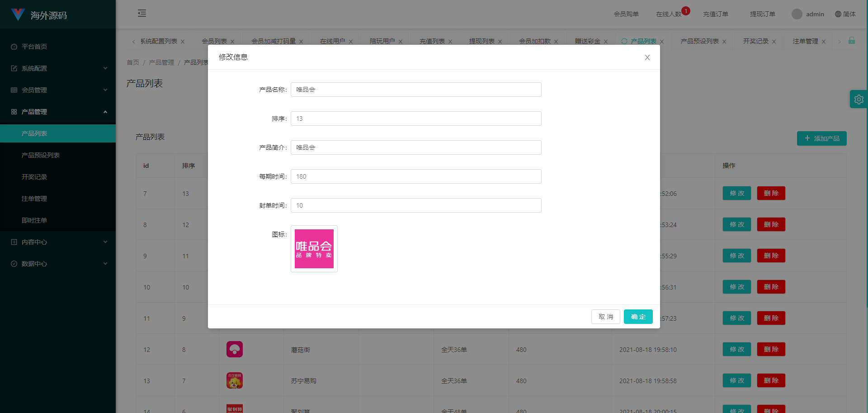
Task: Click the sidebar collapse hamburger icon
Action: point(142,13)
